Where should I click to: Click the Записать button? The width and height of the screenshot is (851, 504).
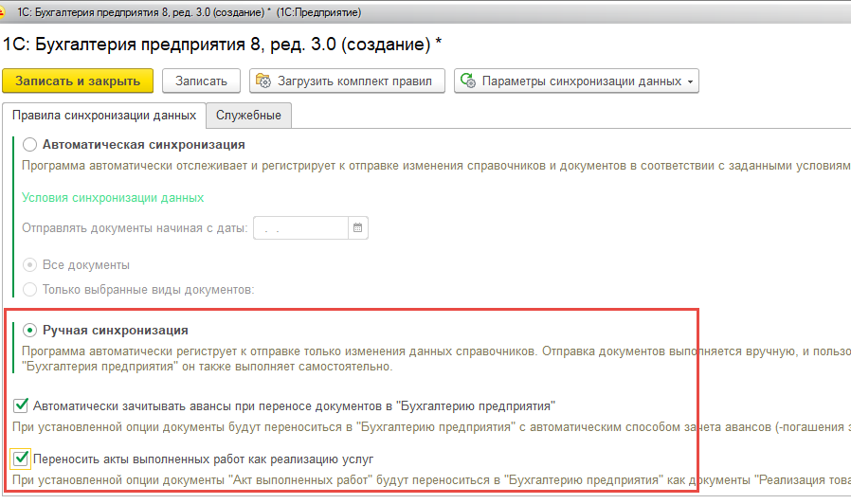(x=201, y=81)
